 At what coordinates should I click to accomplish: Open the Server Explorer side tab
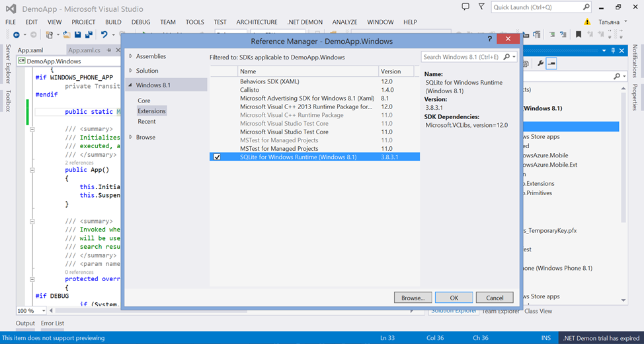click(x=7, y=64)
